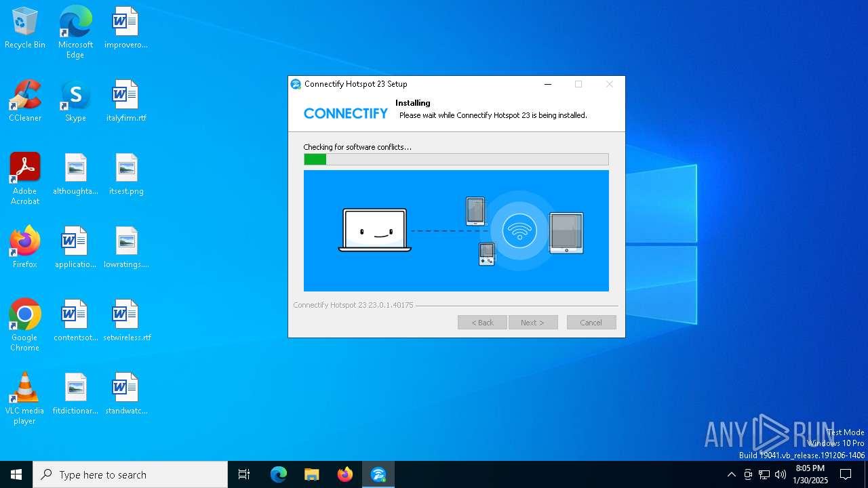
Task: Select the contentsot... Word document icon
Action: pos(75,321)
